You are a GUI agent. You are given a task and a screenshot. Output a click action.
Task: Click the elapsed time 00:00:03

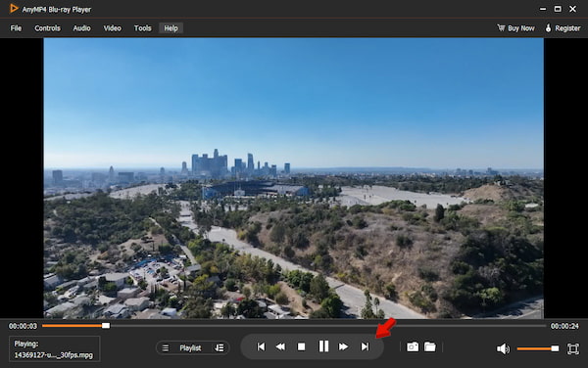pyautogui.click(x=23, y=327)
